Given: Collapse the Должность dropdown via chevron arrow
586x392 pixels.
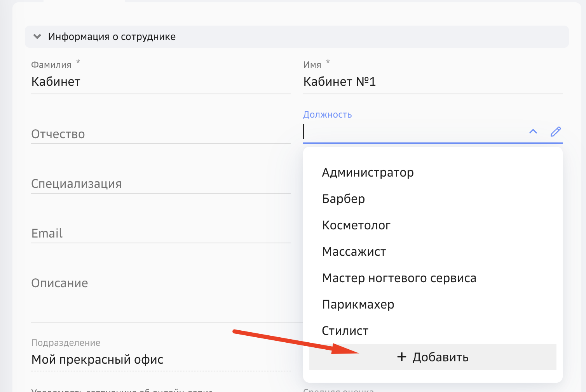Looking at the screenshot, I should (x=533, y=132).
